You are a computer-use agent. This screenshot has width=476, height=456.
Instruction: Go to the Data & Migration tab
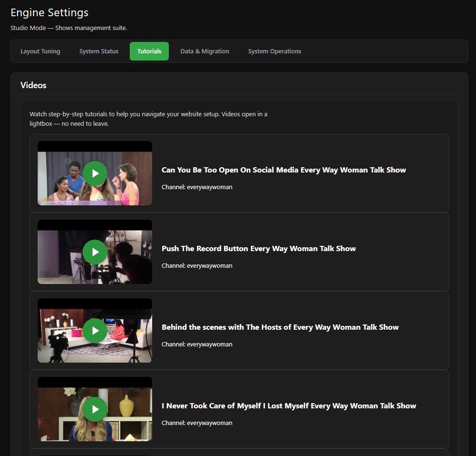click(x=205, y=51)
